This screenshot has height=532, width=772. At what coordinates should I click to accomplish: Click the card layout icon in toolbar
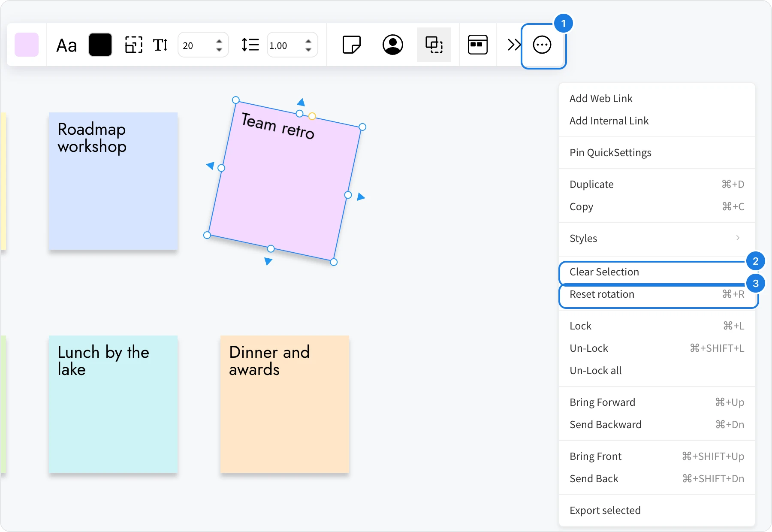click(x=478, y=45)
